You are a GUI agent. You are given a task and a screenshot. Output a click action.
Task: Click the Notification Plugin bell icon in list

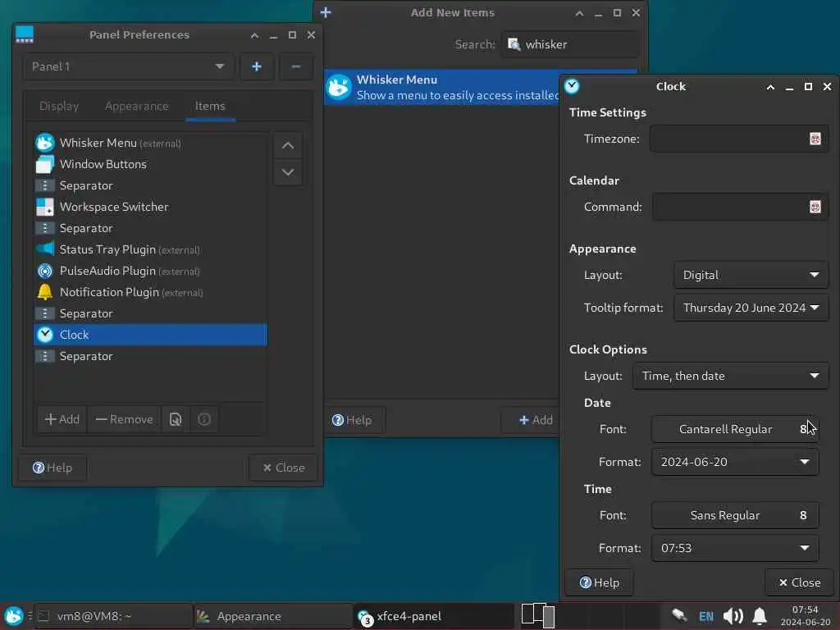point(45,292)
